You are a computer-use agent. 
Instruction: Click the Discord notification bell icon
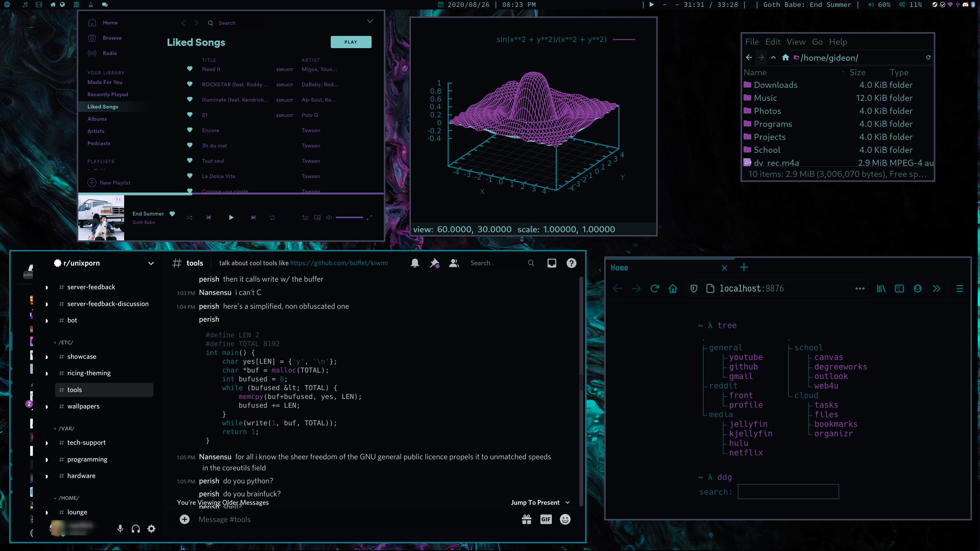[415, 263]
